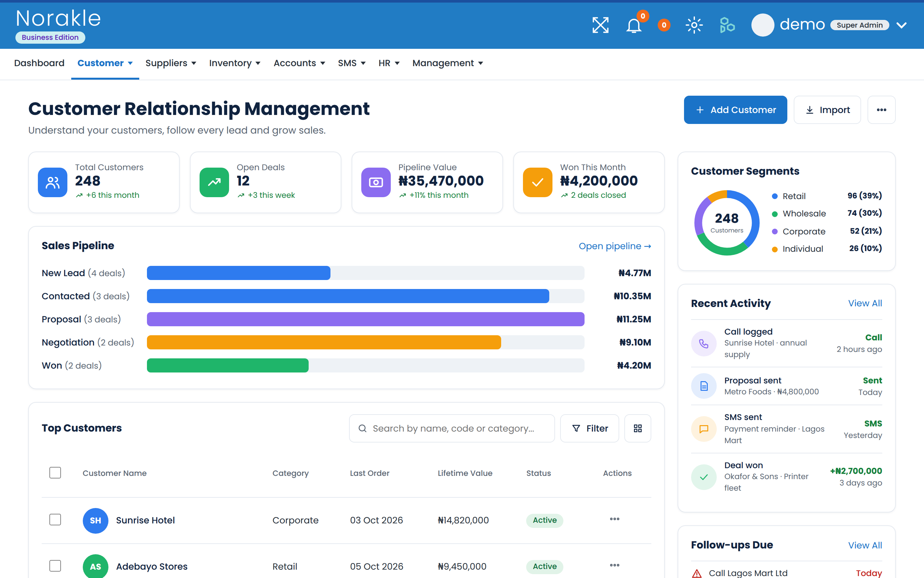Screen dimensions: 924x578
Task: Open the notifications bell icon
Action: [x=634, y=26]
